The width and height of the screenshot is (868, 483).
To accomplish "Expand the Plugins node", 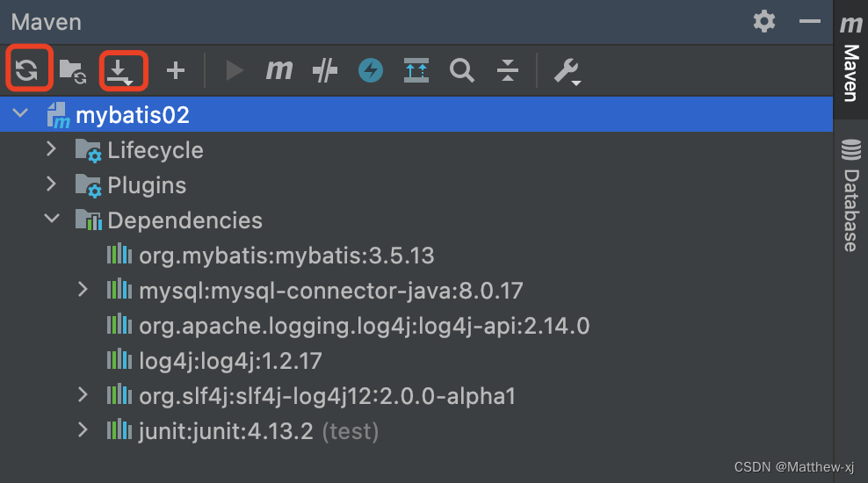I will (52, 184).
